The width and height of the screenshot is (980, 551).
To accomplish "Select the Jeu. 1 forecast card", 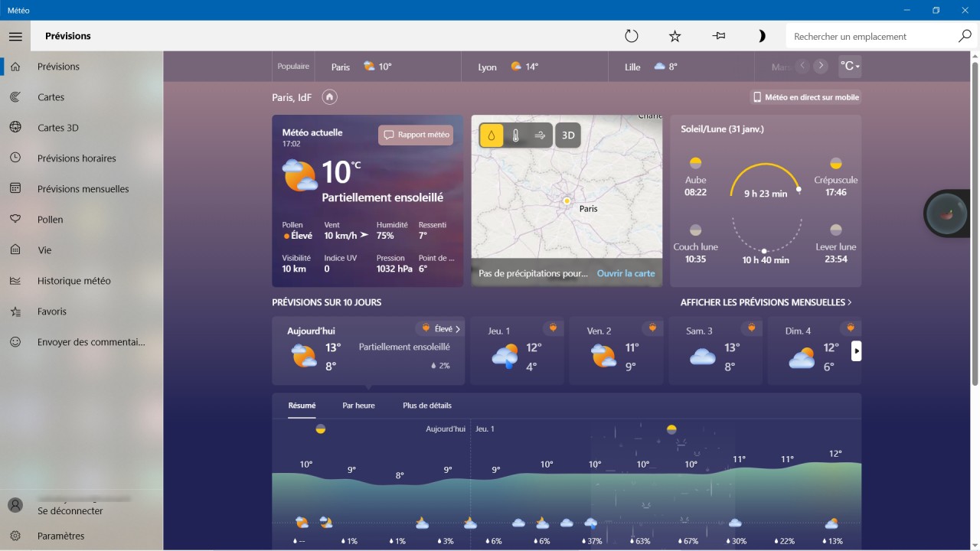I will (x=517, y=350).
